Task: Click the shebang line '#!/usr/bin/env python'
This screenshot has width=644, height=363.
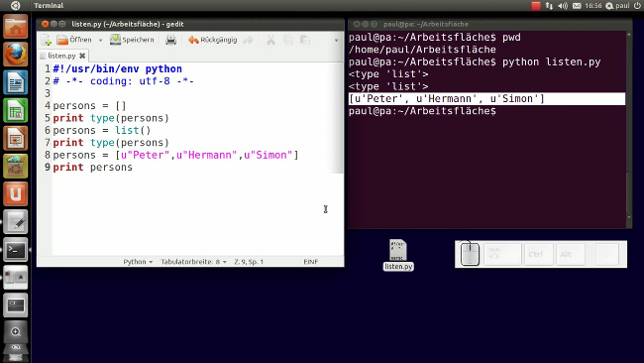Action: [x=118, y=68]
